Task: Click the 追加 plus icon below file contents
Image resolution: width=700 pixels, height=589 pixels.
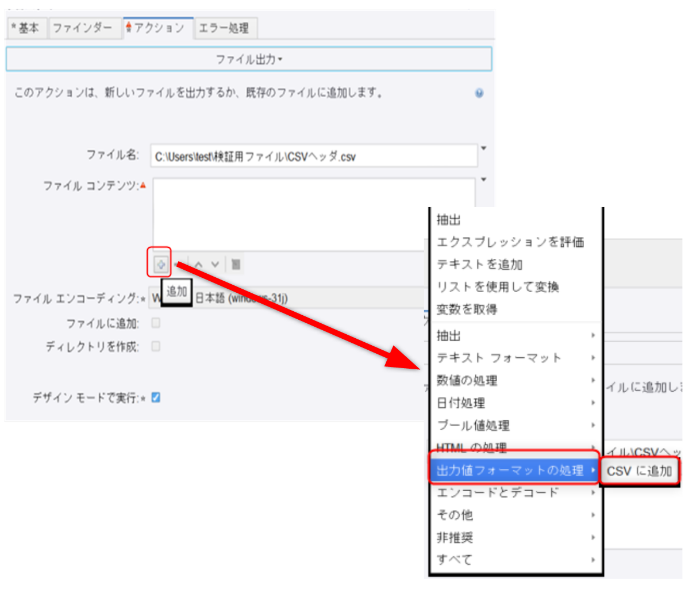Action: pyautogui.click(x=161, y=265)
